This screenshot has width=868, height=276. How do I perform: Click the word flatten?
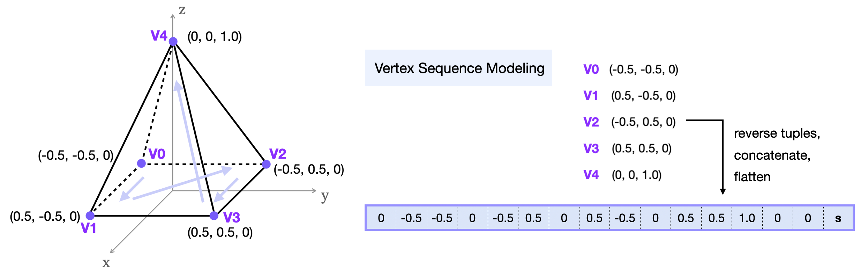tap(752, 177)
